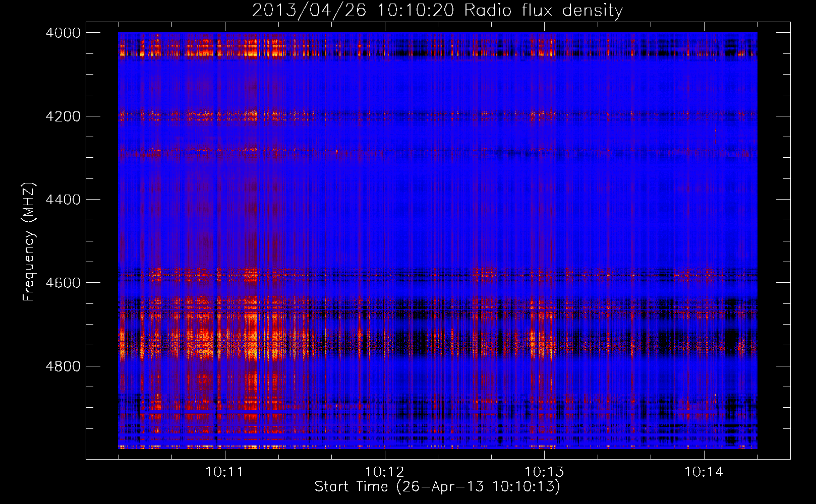Click the 10:11 time tick label
This screenshot has height=504, width=816.
224,472
